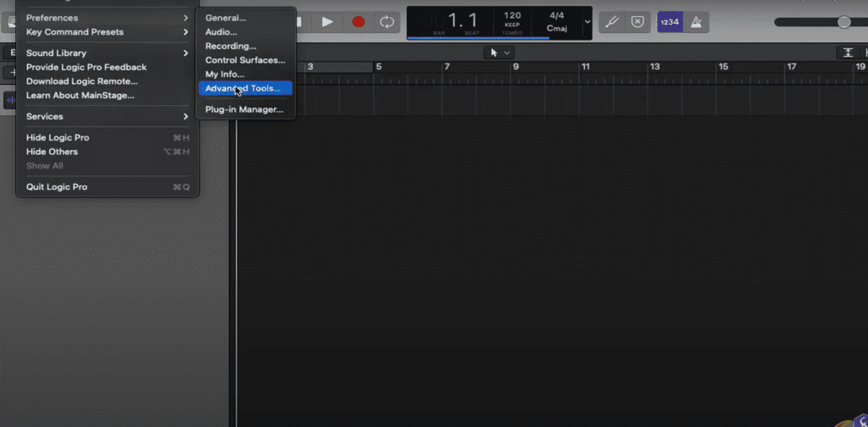Open the Sound Library submenu
Screen dimensions: 868x427
click(108, 53)
